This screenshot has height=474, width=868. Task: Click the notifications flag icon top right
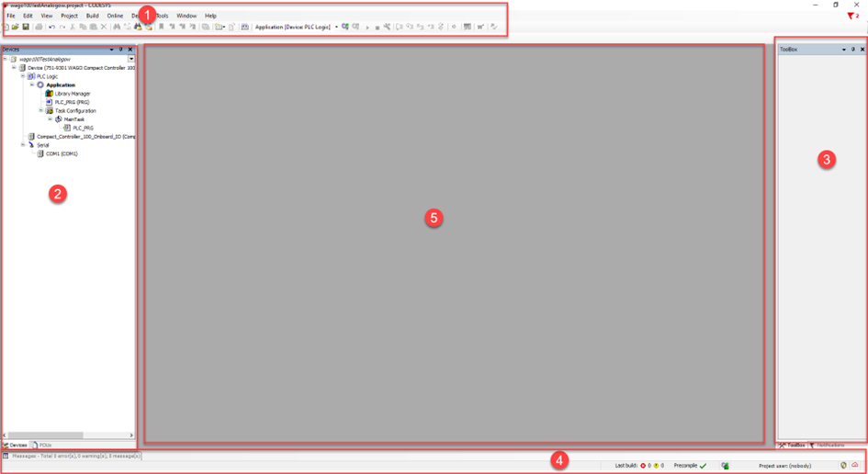[x=852, y=16]
